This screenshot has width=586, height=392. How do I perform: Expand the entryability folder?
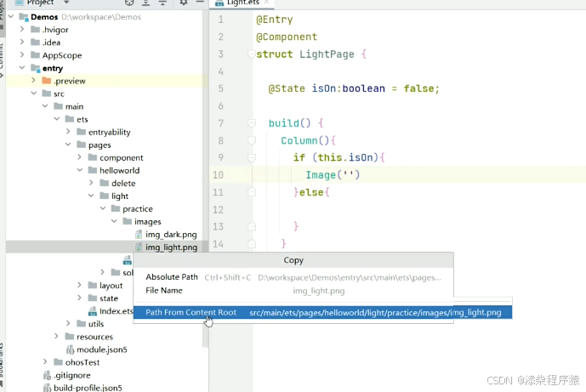68,132
